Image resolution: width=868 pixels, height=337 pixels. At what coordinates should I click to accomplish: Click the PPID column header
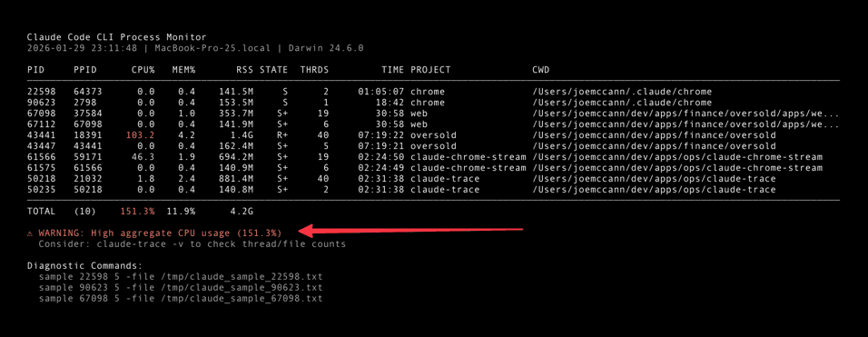point(84,70)
